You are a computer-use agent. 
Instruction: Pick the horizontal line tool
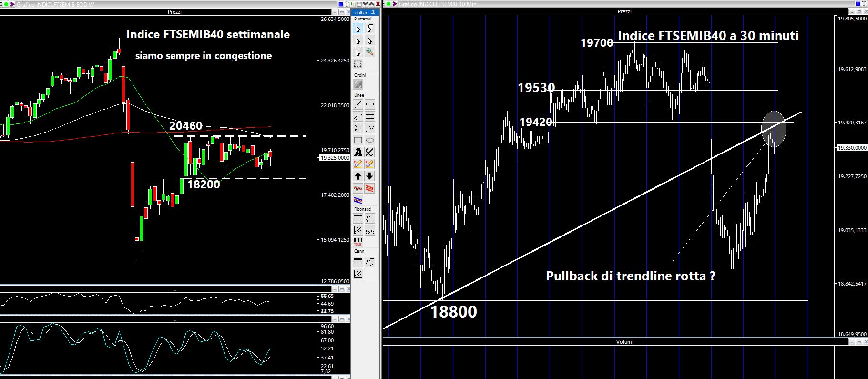click(x=369, y=104)
